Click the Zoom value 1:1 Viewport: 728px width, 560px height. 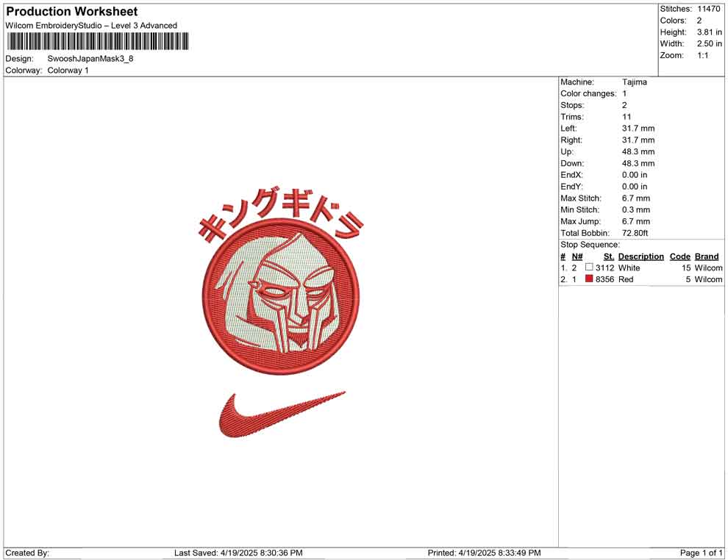[x=703, y=55]
